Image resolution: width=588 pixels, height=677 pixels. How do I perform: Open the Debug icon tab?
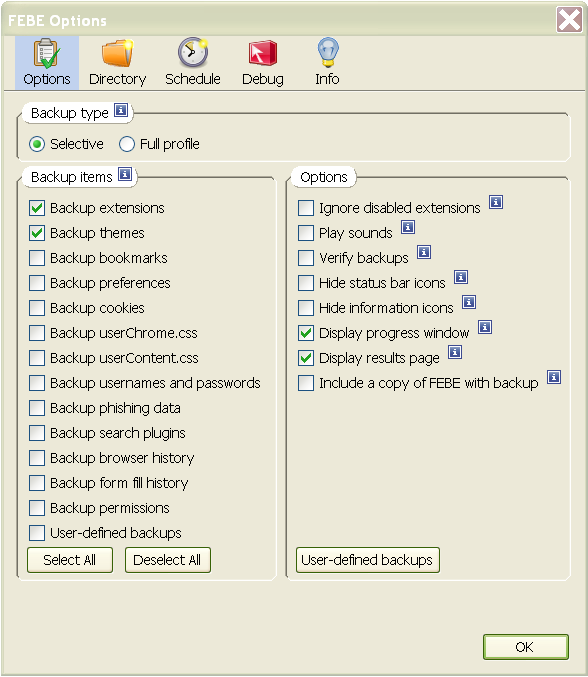(x=262, y=63)
